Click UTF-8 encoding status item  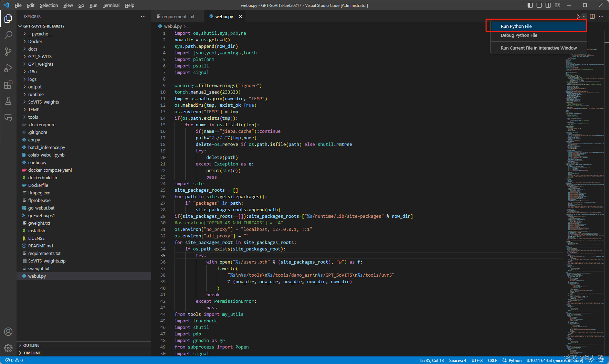click(x=477, y=360)
